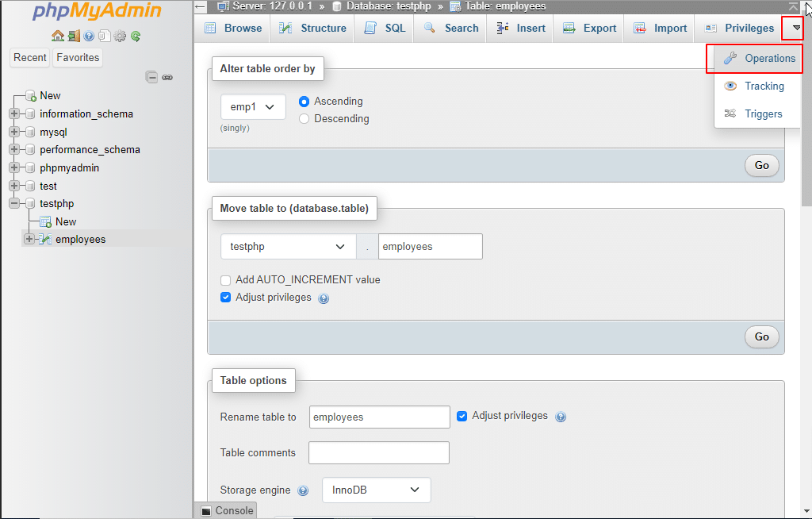Collapse the testphp database node
This screenshot has width=812, height=519.
coord(14,203)
